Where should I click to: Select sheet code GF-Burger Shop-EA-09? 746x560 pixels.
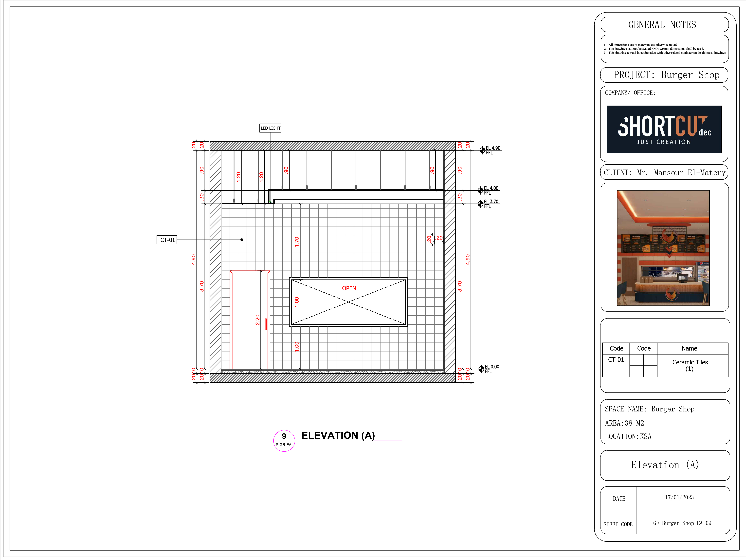(682, 523)
